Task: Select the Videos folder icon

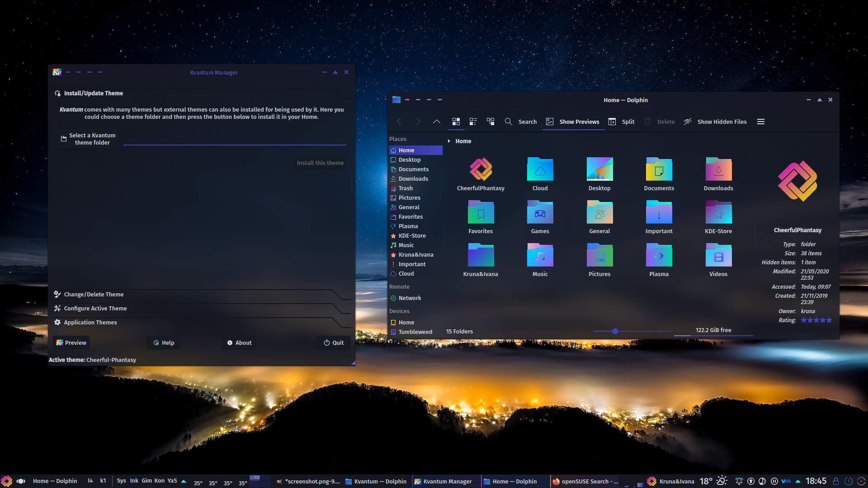Action: coord(718,255)
